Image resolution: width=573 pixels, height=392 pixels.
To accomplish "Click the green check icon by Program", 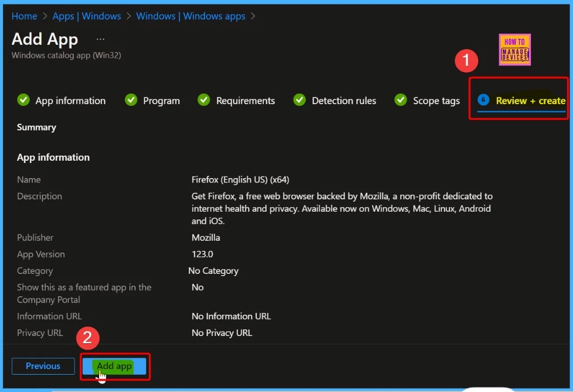I will pyautogui.click(x=131, y=100).
